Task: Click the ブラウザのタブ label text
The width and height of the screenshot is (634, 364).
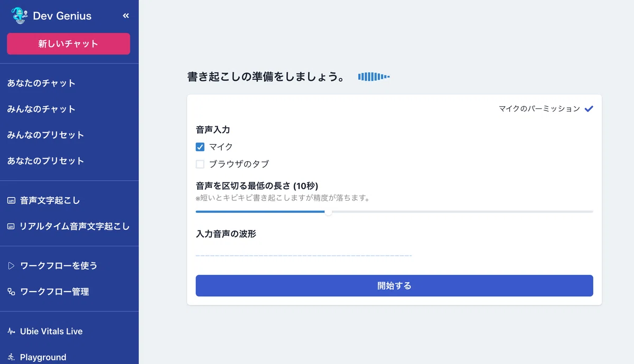Action: pyautogui.click(x=239, y=164)
